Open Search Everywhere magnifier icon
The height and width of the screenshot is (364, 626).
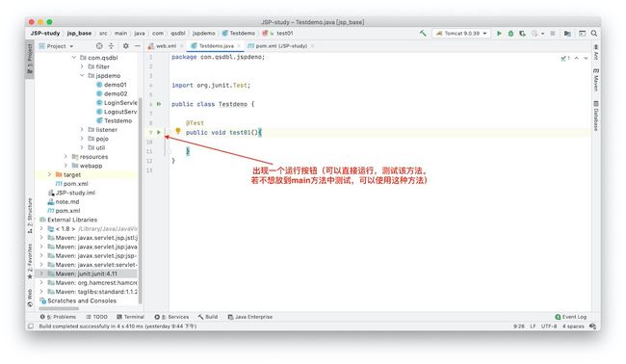[594, 34]
